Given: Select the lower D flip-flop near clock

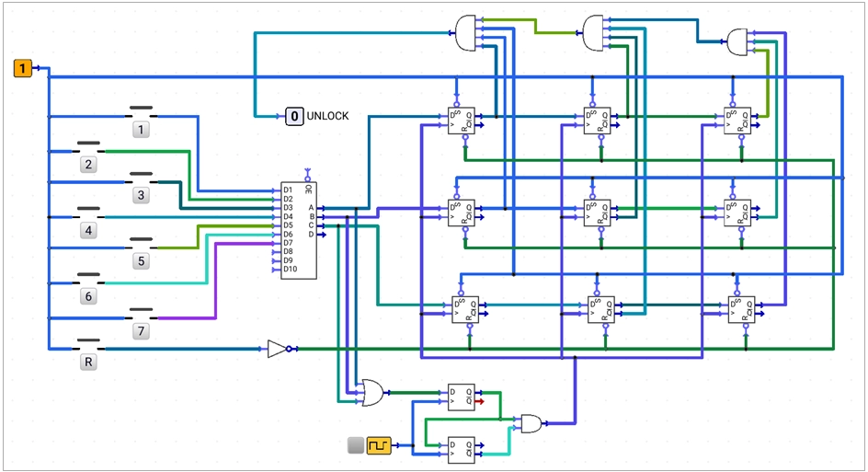Looking at the screenshot, I should pos(462,449).
